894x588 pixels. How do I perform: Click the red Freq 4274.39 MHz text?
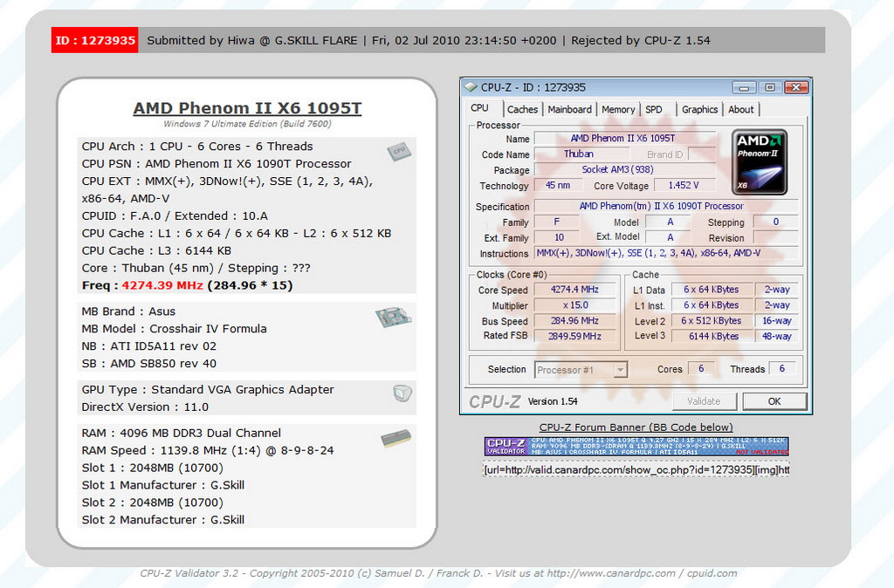[162, 285]
